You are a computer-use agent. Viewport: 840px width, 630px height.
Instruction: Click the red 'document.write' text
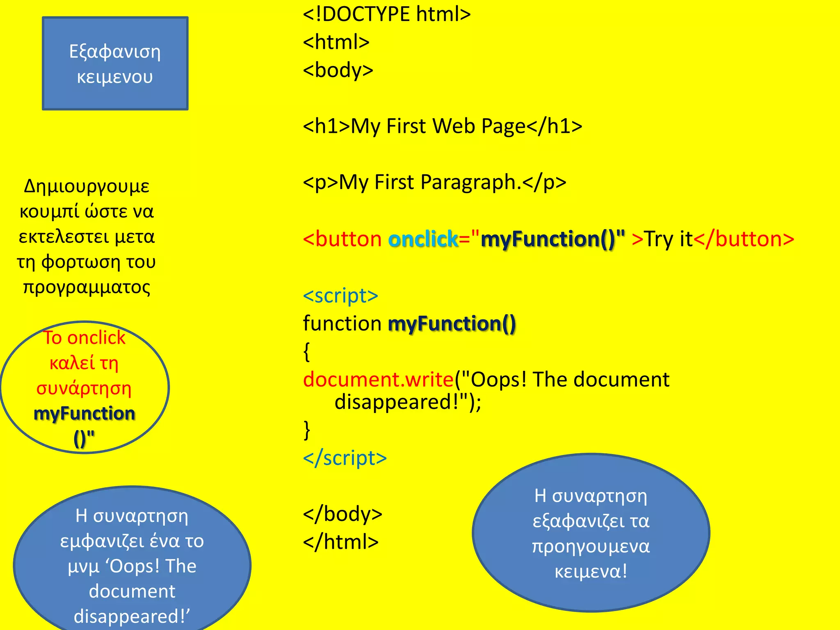[x=378, y=379]
